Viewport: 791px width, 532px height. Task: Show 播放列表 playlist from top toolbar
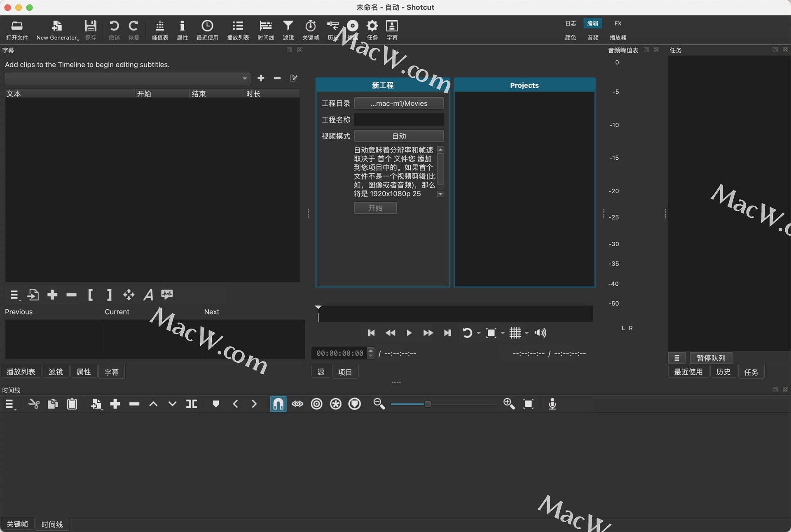pyautogui.click(x=238, y=30)
